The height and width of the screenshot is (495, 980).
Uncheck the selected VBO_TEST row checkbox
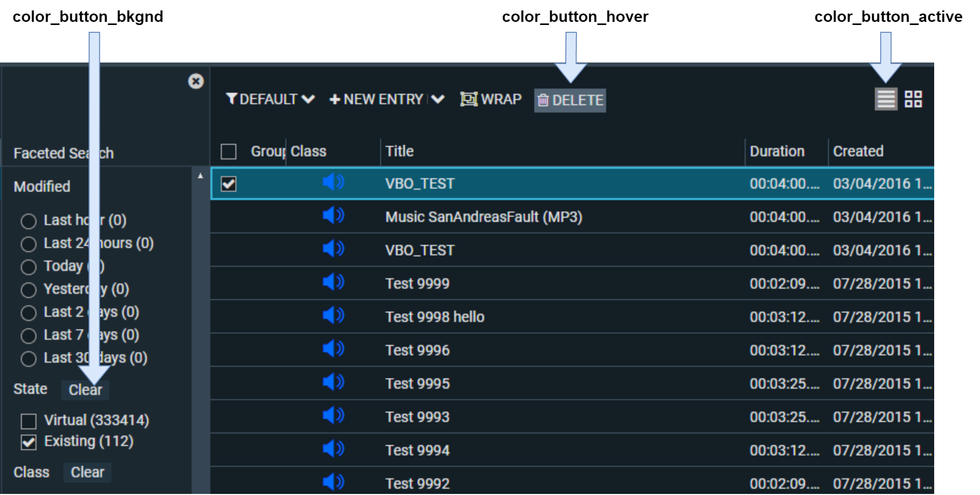(229, 184)
